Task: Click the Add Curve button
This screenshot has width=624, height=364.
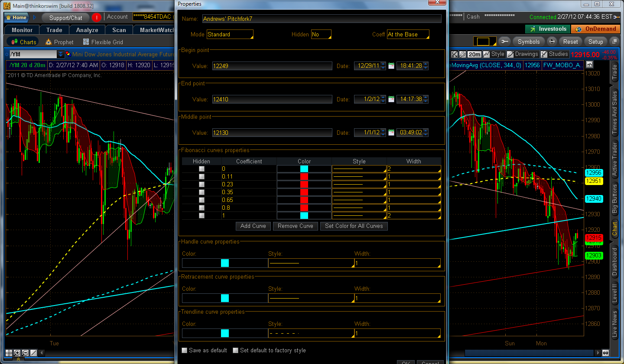Action: point(253,226)
